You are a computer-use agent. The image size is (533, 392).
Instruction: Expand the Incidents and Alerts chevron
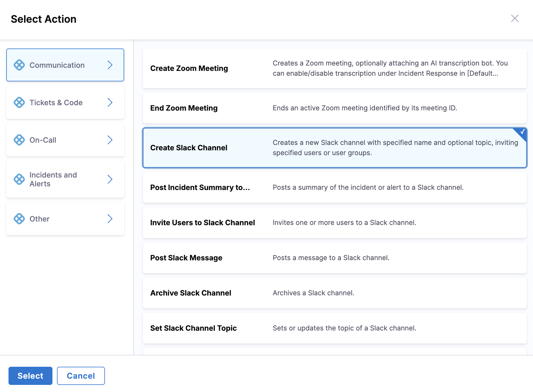(110, 179)
